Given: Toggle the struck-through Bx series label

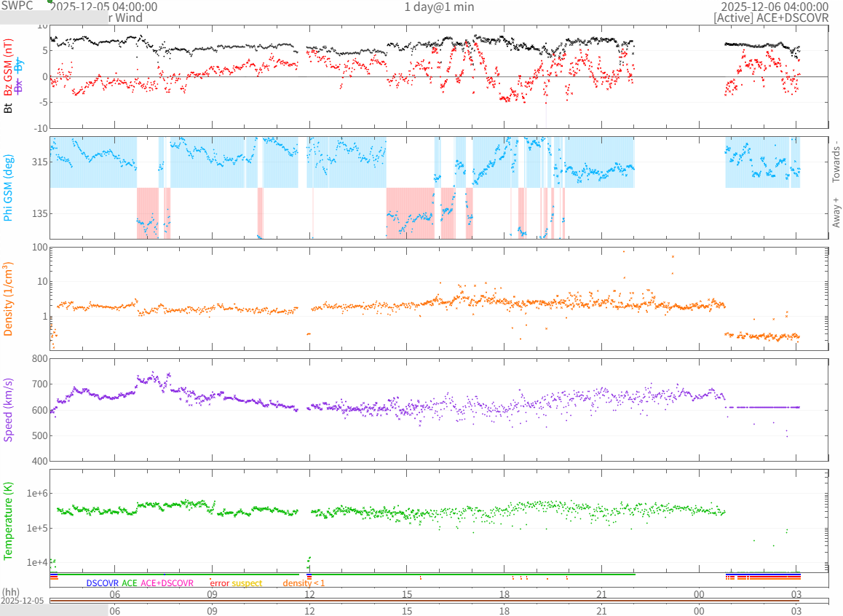Looking at the screenshot, I should tap(19, 86).
